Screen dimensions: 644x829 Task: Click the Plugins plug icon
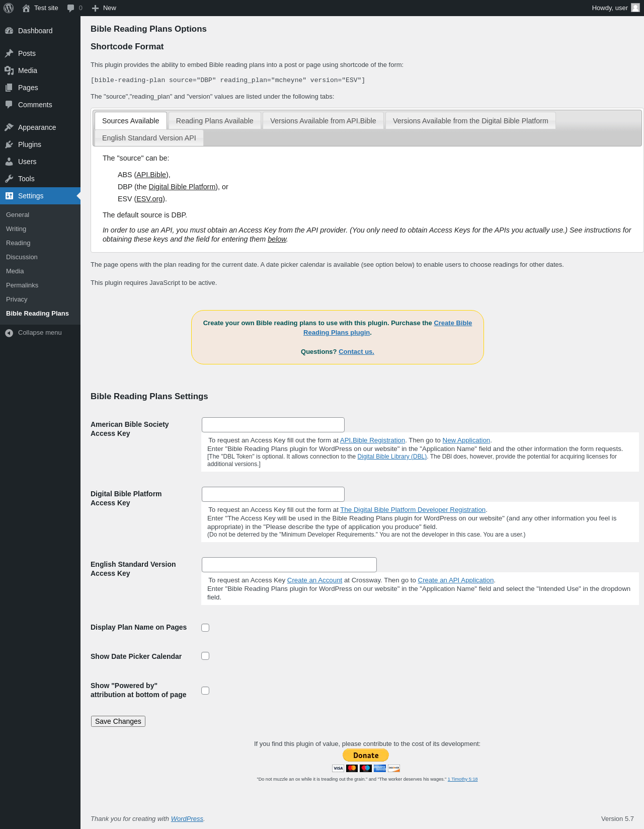tap(9, 144)
